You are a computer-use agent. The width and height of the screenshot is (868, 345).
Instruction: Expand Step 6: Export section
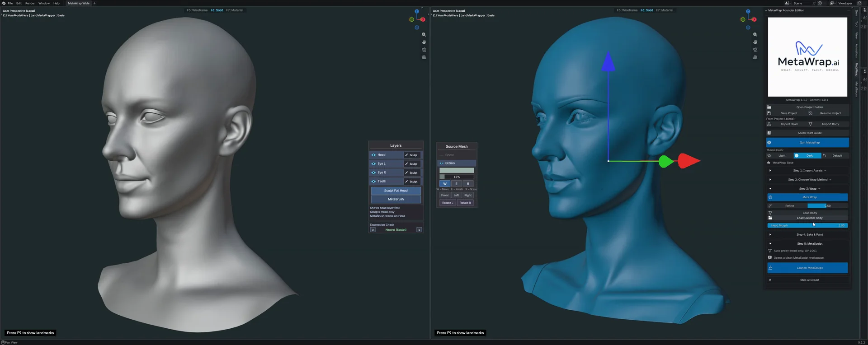pos(808,280)
